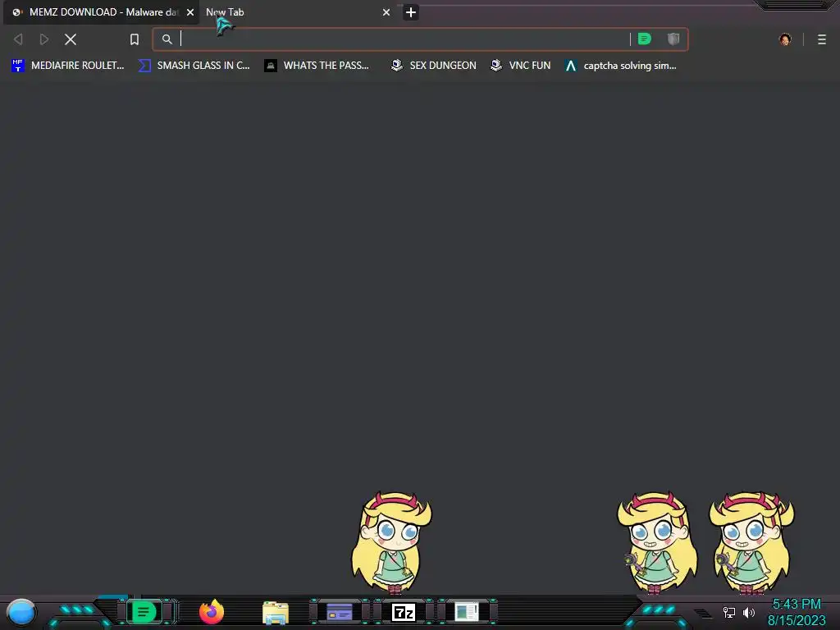The image size is (840, 630).
Task: Click the magnifier search icon in address bar
Action: 167,39
